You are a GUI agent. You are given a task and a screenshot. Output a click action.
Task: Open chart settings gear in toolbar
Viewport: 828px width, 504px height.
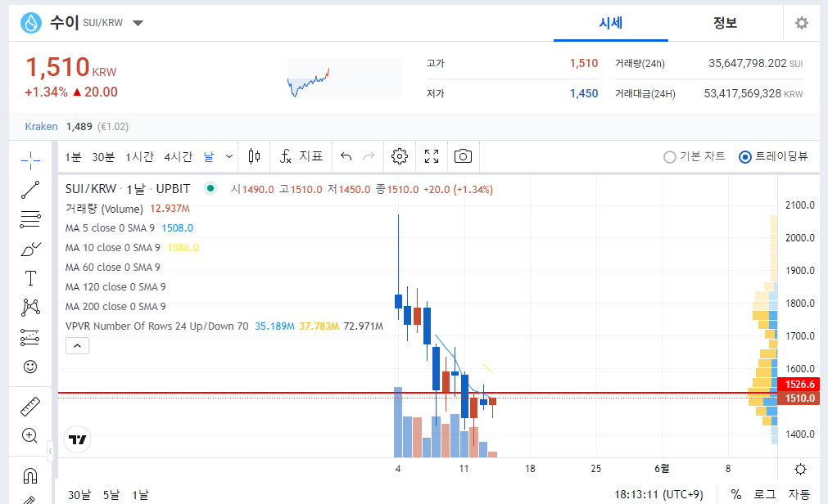pyautogui.click(x=400, y=156)
